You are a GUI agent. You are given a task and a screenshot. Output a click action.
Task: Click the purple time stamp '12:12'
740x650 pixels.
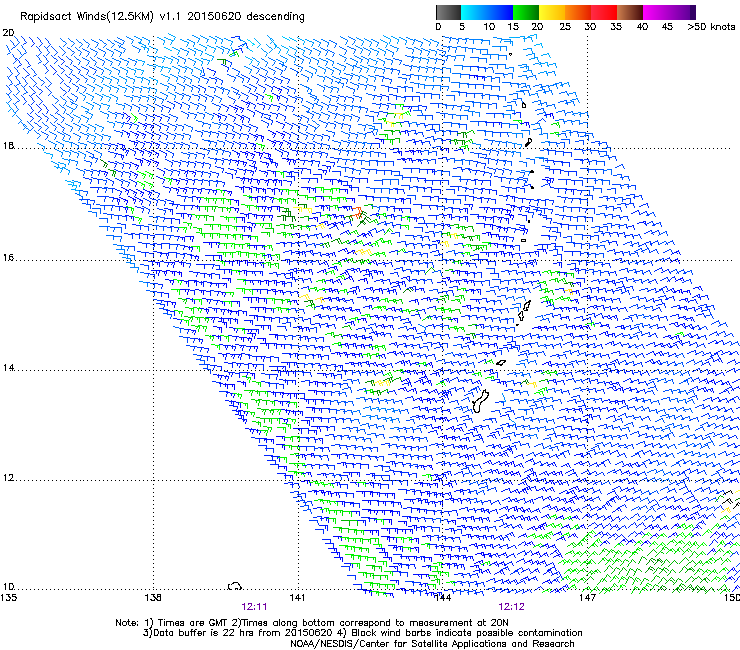coord(512,607)
